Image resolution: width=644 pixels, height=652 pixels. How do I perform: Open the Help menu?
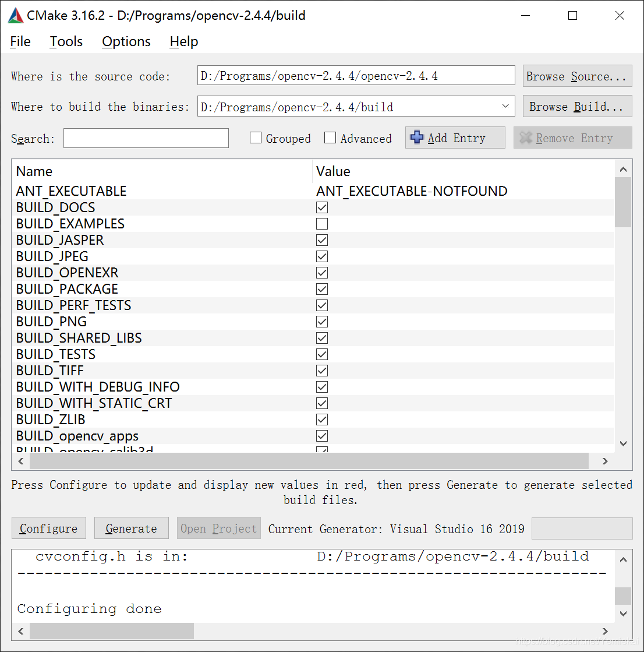tap(183, 41)
